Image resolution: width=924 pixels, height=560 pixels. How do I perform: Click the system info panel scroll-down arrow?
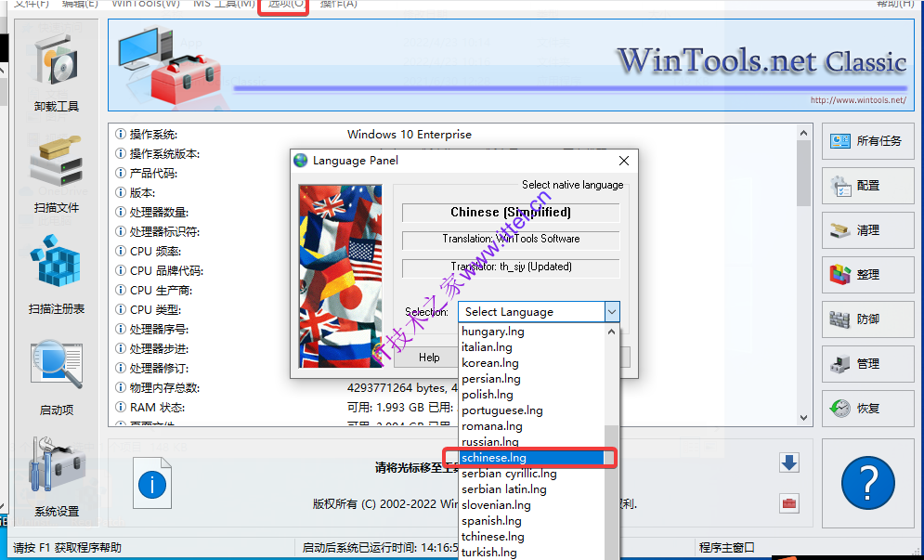pos(804,417)
